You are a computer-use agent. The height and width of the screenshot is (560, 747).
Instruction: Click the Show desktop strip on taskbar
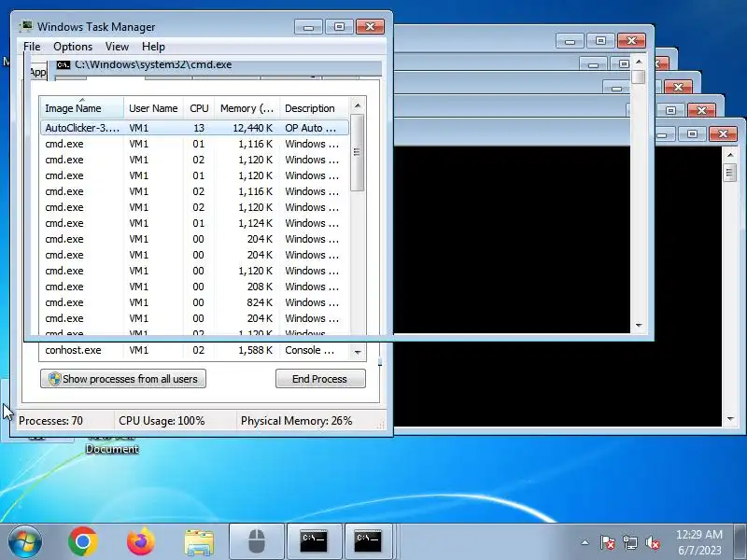pyautogui.click(x=740, y=542)
